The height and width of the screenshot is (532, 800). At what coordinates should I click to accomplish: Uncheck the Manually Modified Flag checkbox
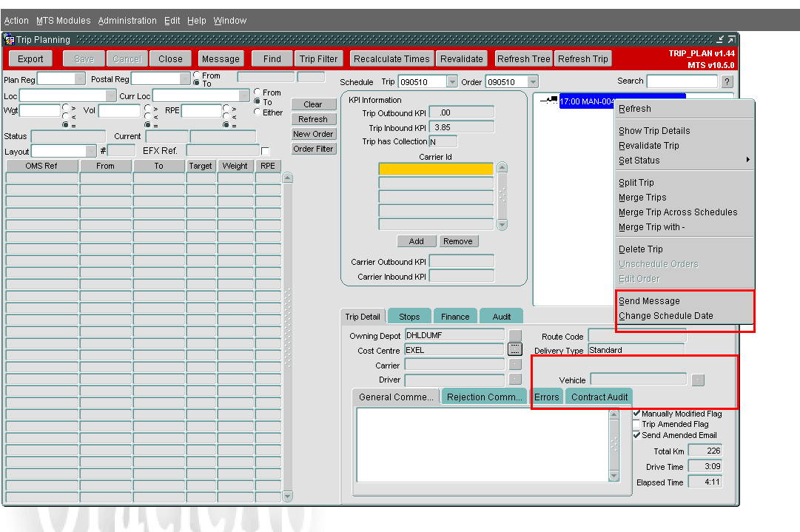[636, 413]
